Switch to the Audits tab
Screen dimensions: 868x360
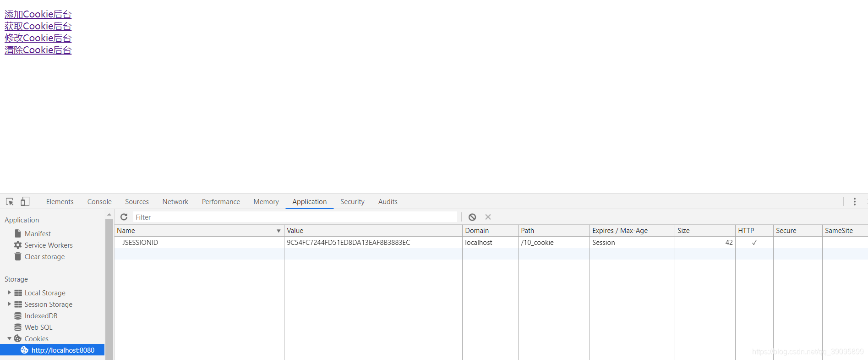(388, 202)
